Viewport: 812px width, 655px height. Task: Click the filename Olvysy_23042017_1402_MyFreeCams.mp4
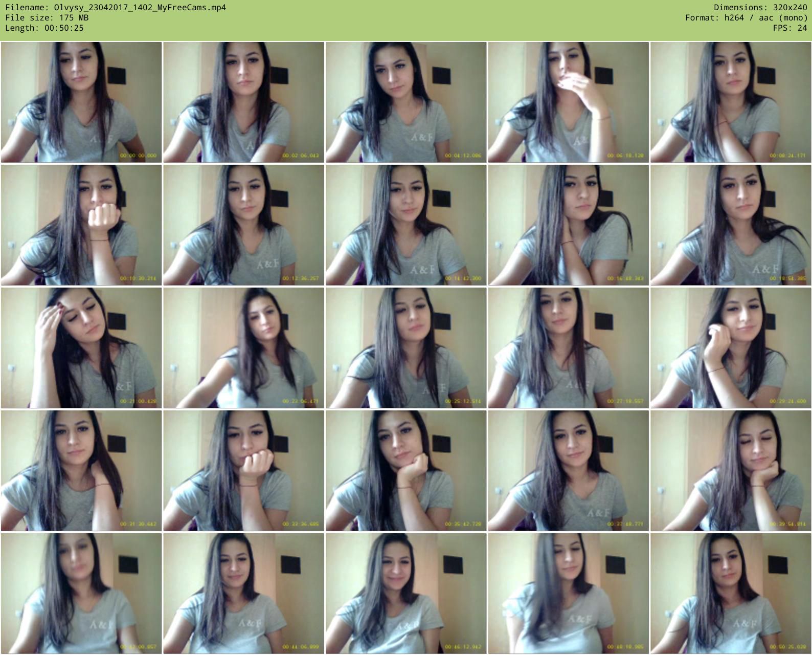coord(140,8)
